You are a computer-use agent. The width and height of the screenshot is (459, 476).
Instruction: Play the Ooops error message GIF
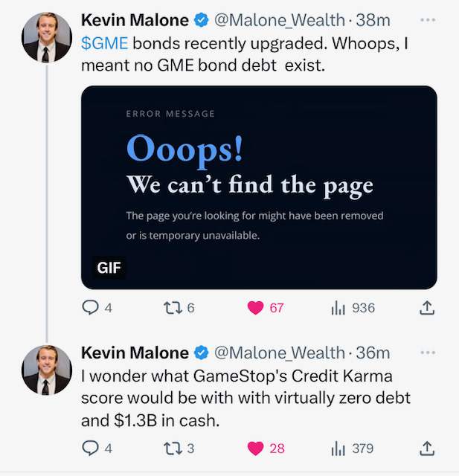258,187
